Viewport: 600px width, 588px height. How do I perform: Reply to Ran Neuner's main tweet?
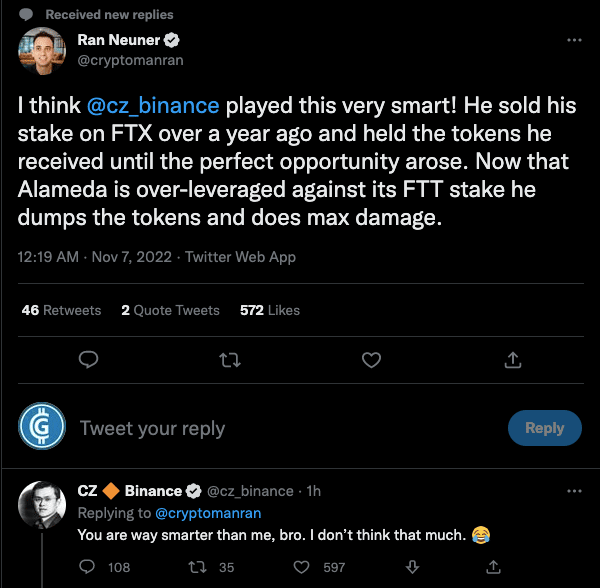pos(88,359)
